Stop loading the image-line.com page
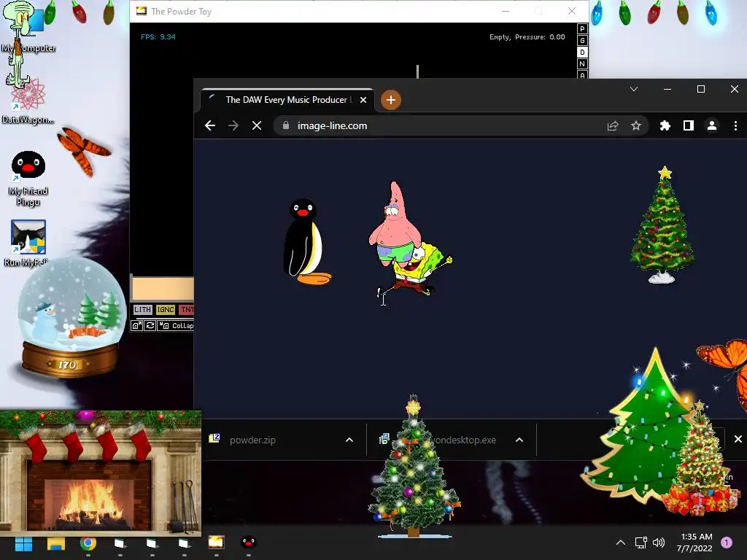 coord(257,125)
